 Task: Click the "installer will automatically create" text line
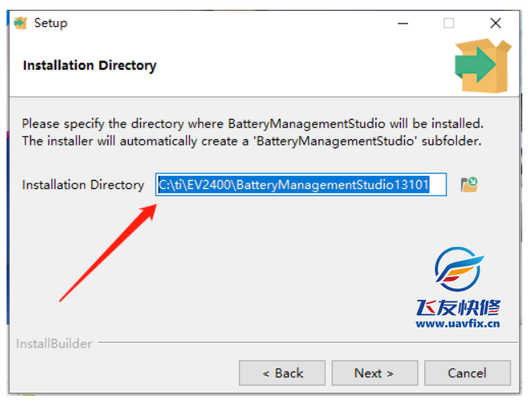tap(251, 140)
